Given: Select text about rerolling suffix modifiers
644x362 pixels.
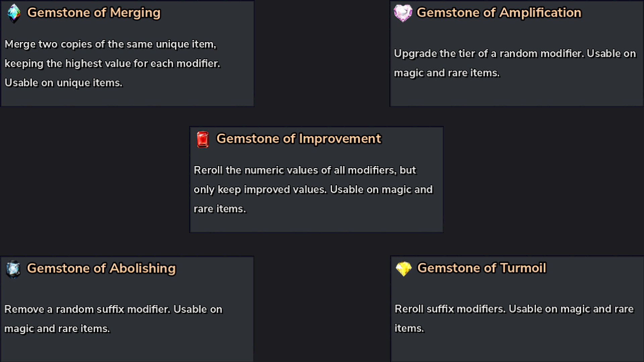Looking at the screenshot, I should coord(513,308).
